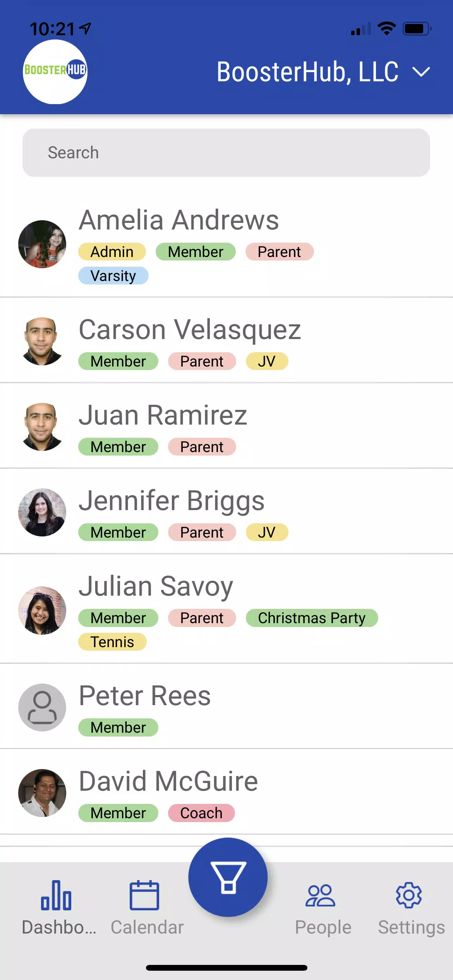Image resolution: width=453 pixels, height=980 pixels.
Task: Tap Peter Rees's placeholder avatar icon
Action: pos(42,707)
